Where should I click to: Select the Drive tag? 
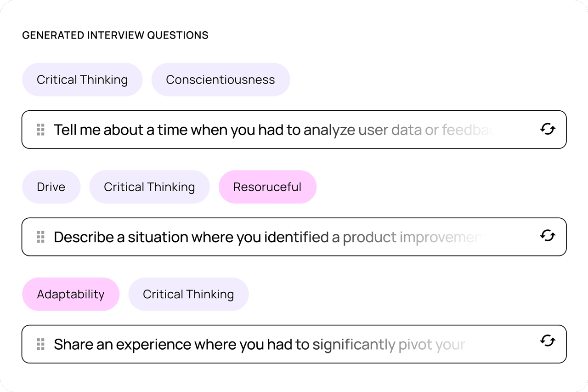click(x=51, y=187)
